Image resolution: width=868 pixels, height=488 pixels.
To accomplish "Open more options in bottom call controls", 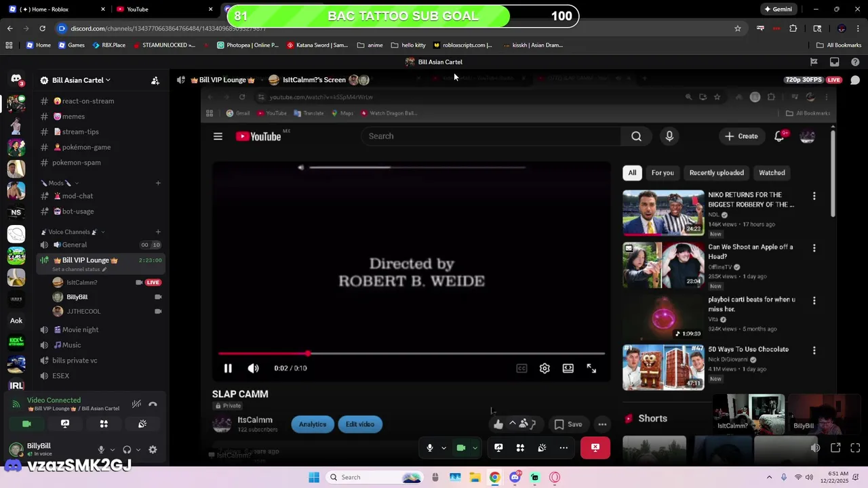I will pos(564,447).
